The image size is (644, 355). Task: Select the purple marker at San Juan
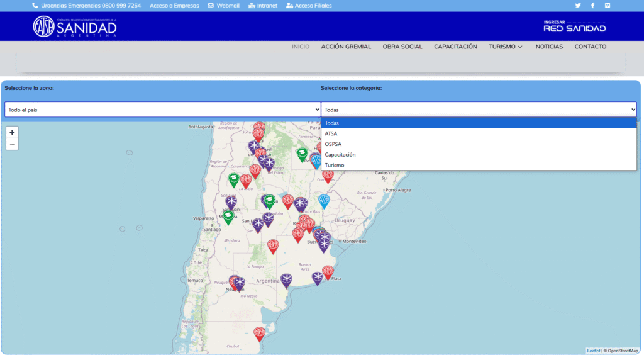[231, 203]
